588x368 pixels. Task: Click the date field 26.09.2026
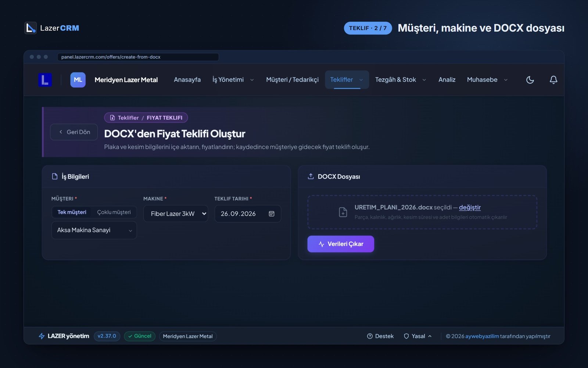(248, 214)
